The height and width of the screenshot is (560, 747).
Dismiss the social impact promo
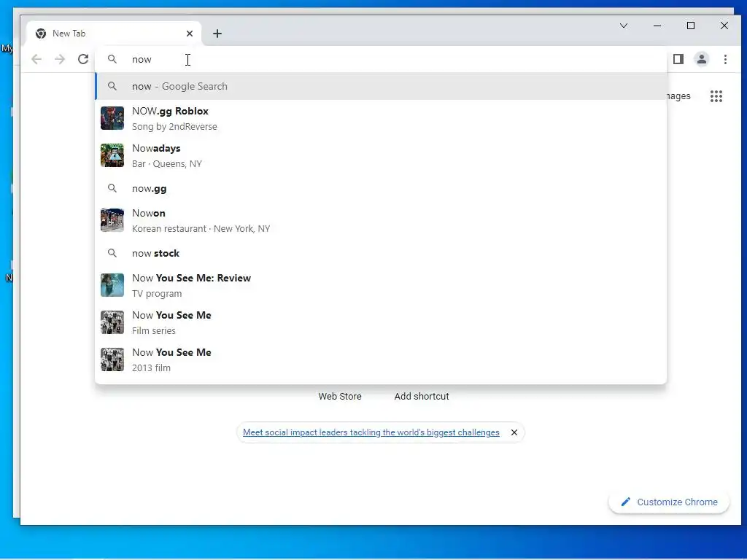(514, 432)
